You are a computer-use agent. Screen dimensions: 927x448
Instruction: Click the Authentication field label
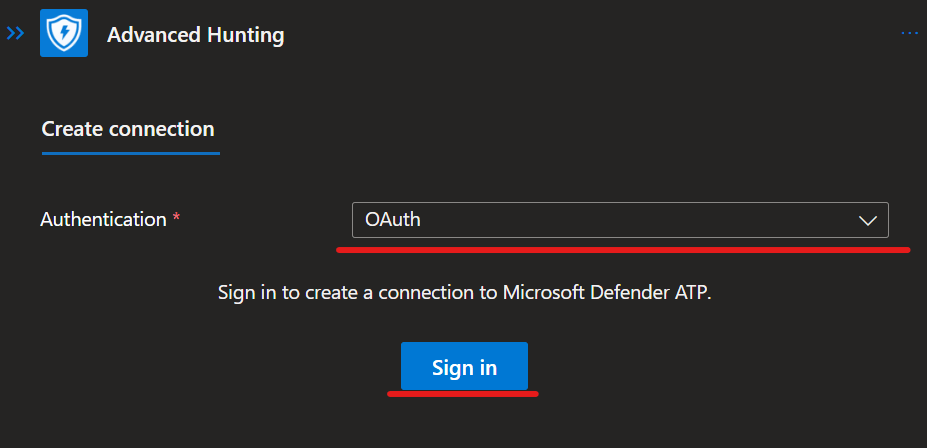click(102, 220)
